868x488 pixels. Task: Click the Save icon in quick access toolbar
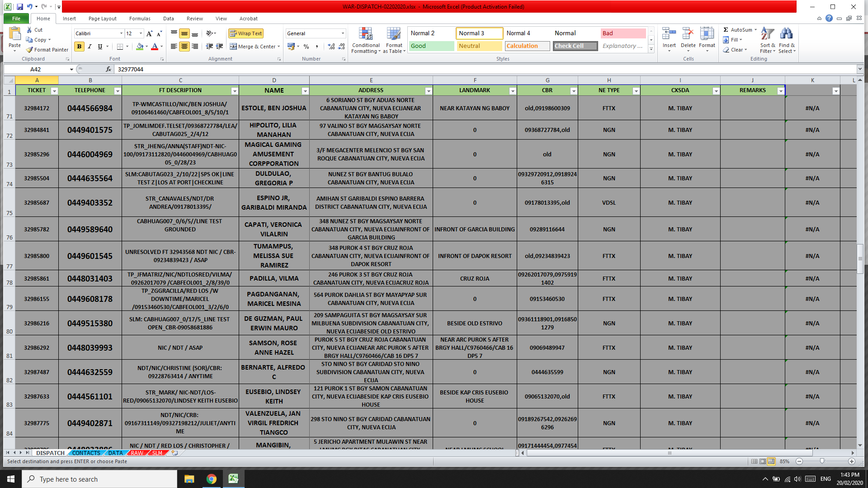[x=19, y=7]
